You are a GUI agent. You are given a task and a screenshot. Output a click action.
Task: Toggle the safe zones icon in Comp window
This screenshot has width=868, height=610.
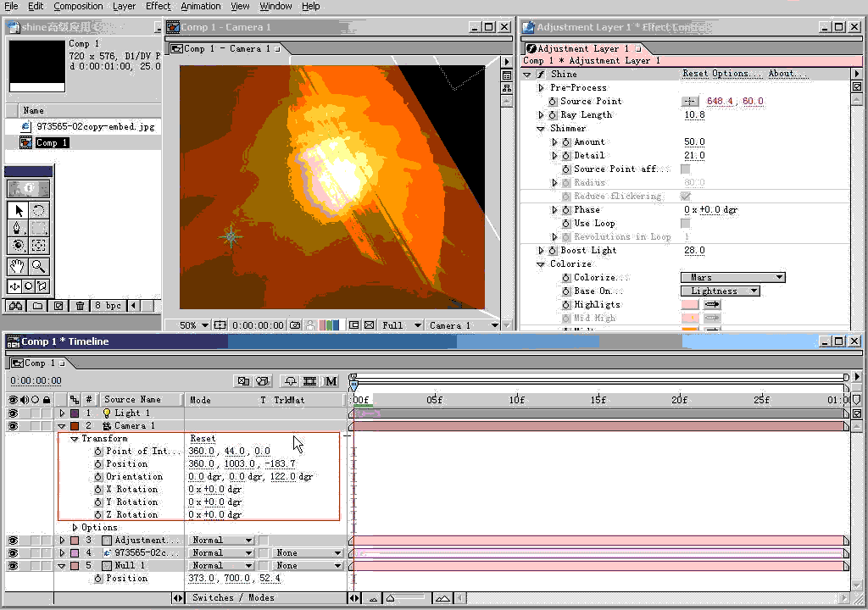pos(220,325)
